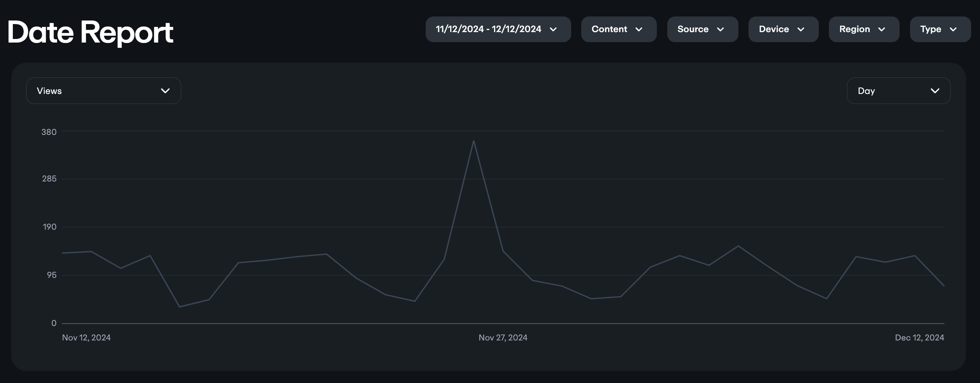Click the chevron icon next to Source
The image size is (980, 383).
click(x=720, y=29)
